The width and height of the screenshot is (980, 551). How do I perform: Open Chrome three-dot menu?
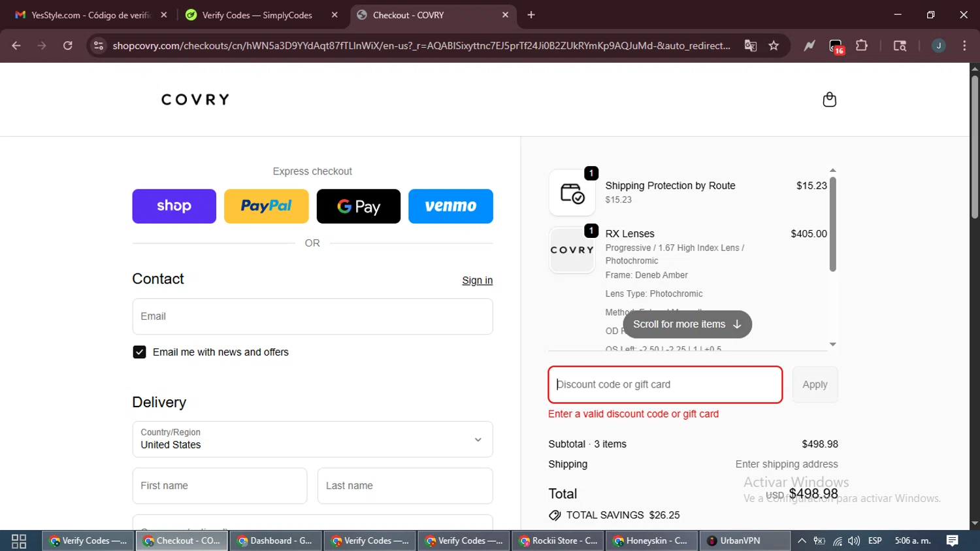pyautogui.click(x=964, y=46)
